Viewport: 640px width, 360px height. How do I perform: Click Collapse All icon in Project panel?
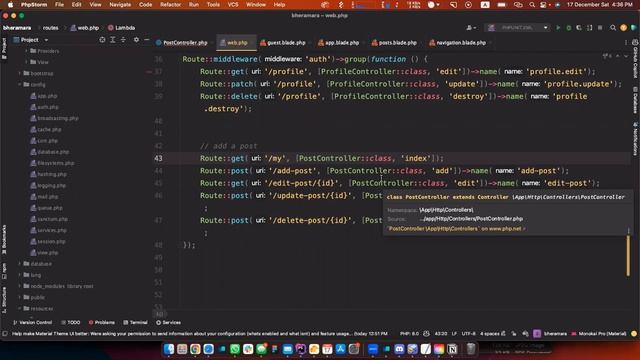[x=123, y=40]
